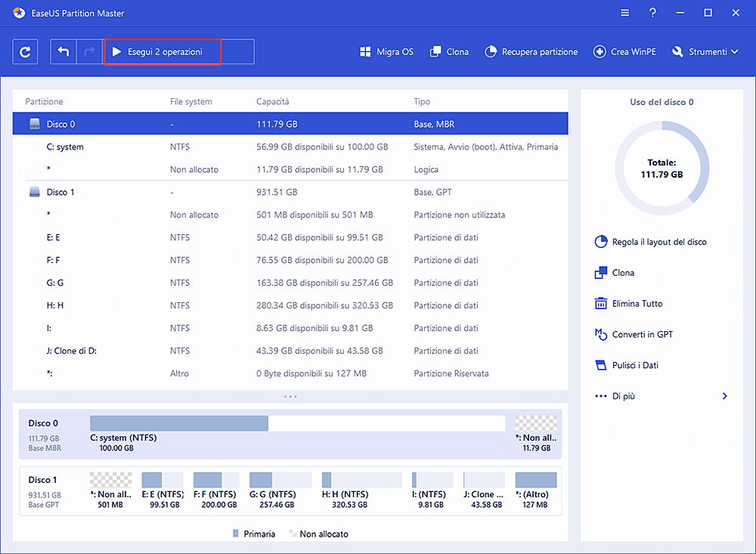
Task: Open the Migra OS tool
Action: (x=386, y=51)
